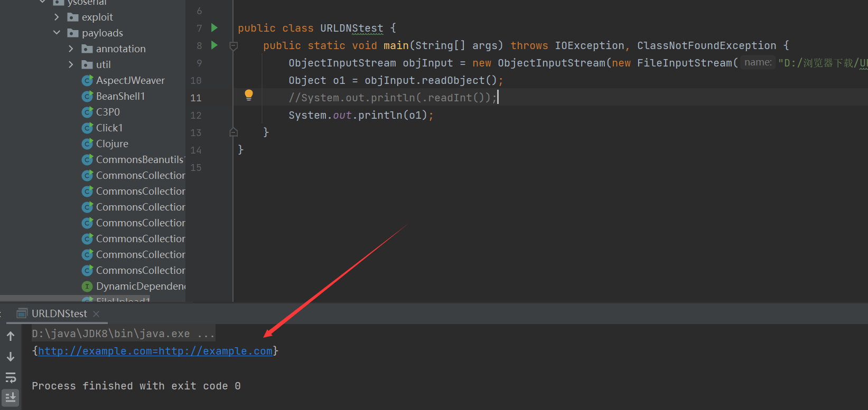Select the DynamicDependencies interface item
The image size is (868, 410).
coord(141,286)
